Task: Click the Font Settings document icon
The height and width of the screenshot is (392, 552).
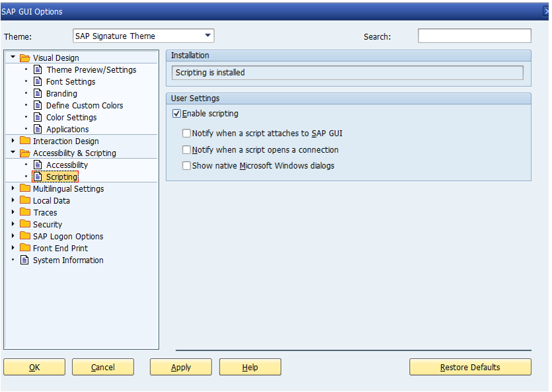Action: [x=38, y=81]
